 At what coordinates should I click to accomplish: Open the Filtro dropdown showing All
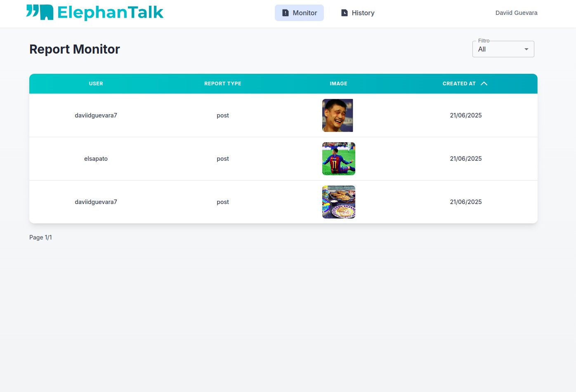(498, 49)
